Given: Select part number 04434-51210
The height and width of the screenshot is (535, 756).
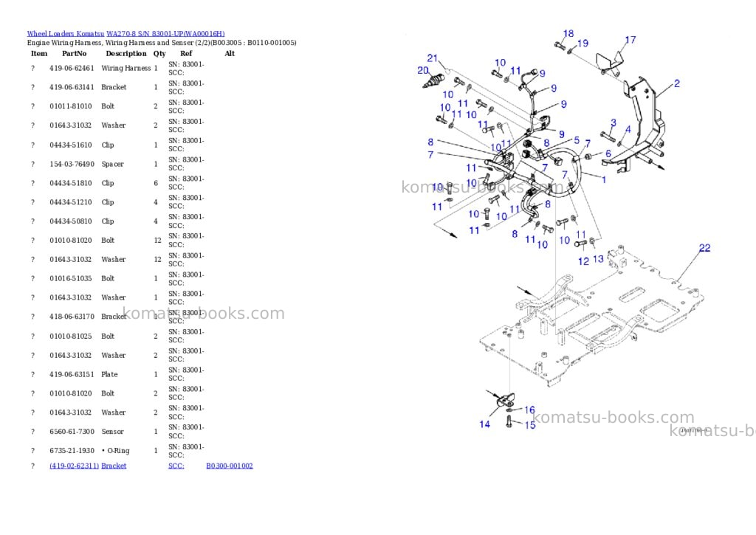Looking at the screenshot, I should [70, 202].
